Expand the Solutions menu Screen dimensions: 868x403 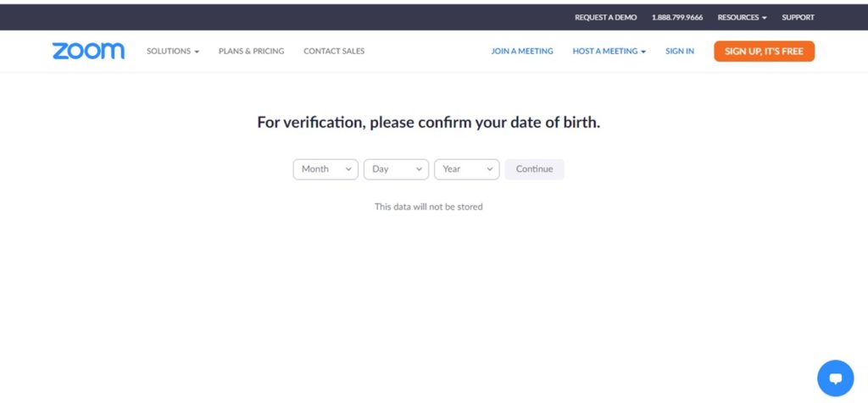click(173, 51)
